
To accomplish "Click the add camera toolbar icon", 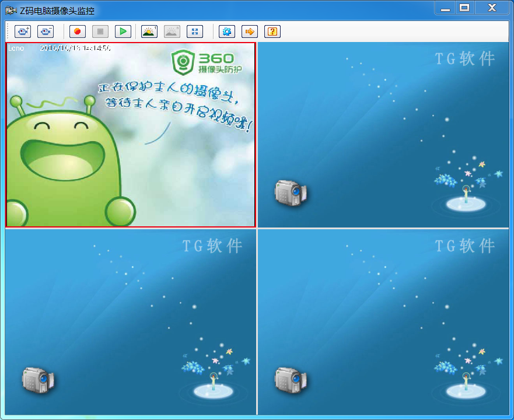I will pyautogui.click(x=23, y=32).
